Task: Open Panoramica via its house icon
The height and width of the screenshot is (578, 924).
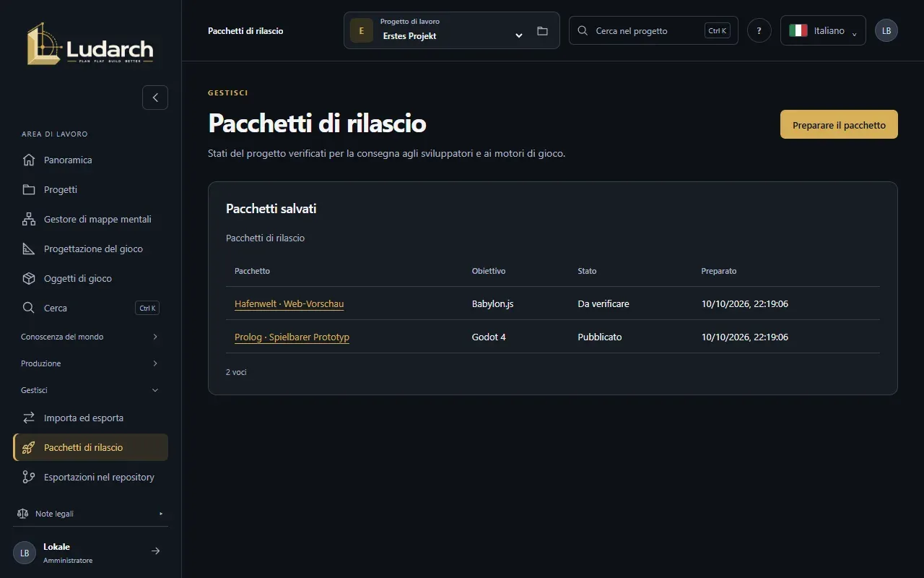Action: coord(29,160)
